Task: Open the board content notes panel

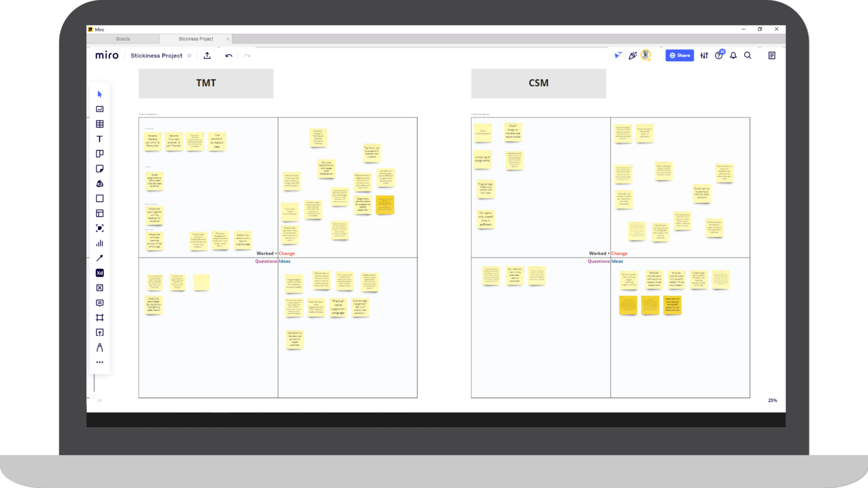Action: tap(772, 55)
